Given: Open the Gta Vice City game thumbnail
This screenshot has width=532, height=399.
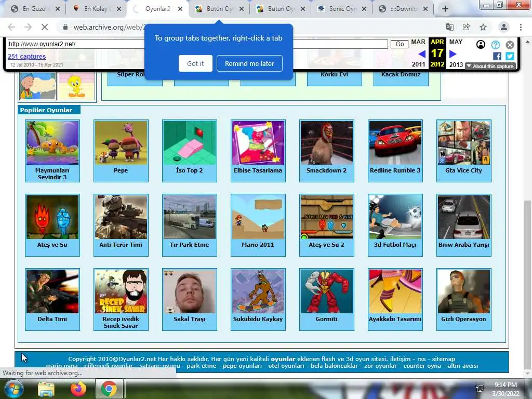Looking at the screenshot, I should [x=464, y=143].
